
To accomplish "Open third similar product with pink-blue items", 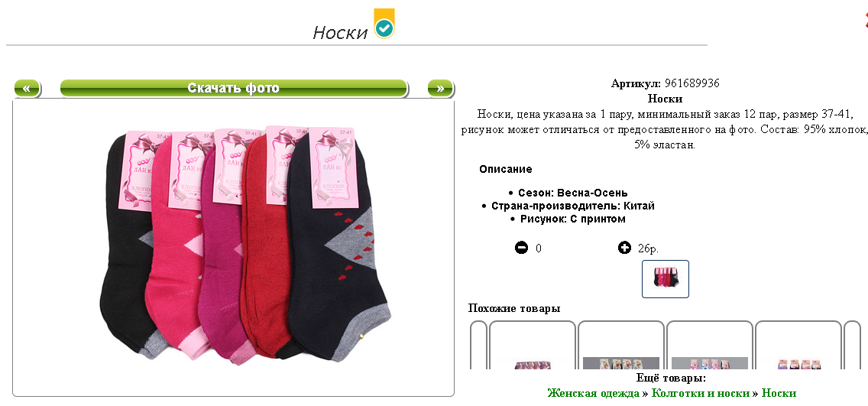I will pyautogui.click(x=710, y=345).
